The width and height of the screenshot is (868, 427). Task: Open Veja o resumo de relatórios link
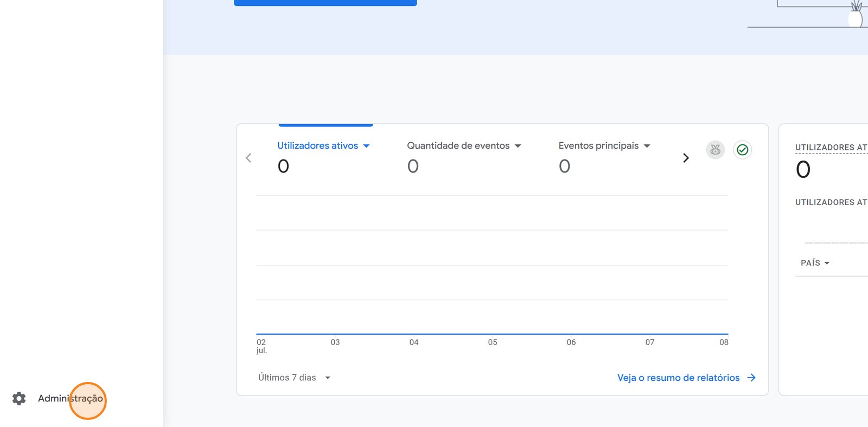click(x=678, y=378)
